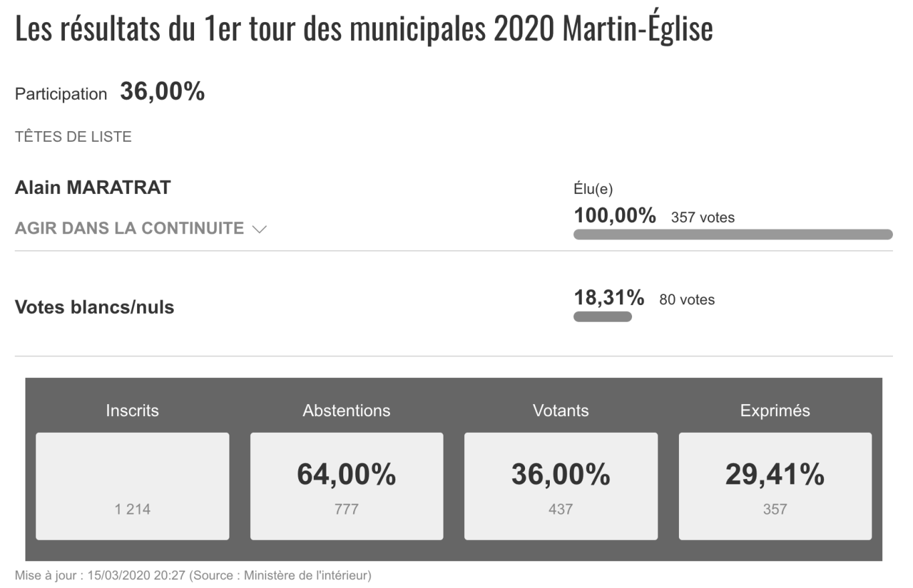Screen dimensions: 913x588
Task: Expand the AGIR DANS LA CONTINUITE chevron
Action: click(x=260, y=229)
